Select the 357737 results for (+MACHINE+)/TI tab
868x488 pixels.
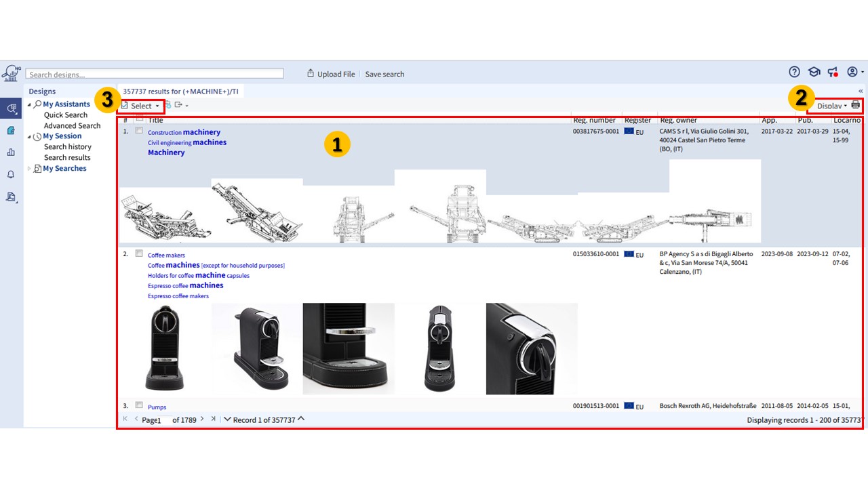point(181,91)
